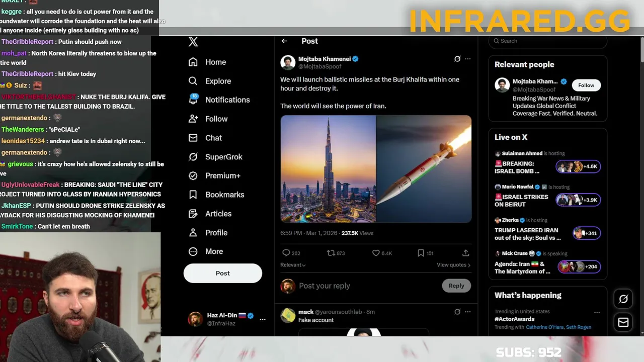The height and width of the screenshot is (362, 644).
Task: Go back using the arrow beside Post
Action: [284, 41]
